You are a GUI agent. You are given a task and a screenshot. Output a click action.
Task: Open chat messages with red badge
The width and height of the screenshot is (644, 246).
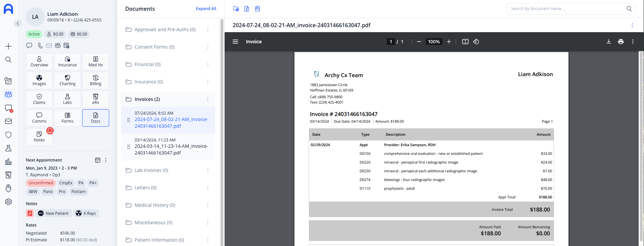click(8, 108)
